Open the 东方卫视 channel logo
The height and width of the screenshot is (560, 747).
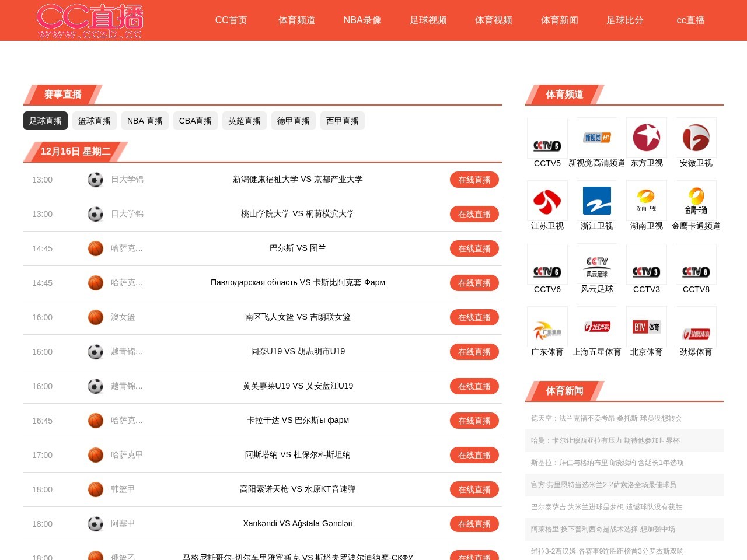pos(646,138)
